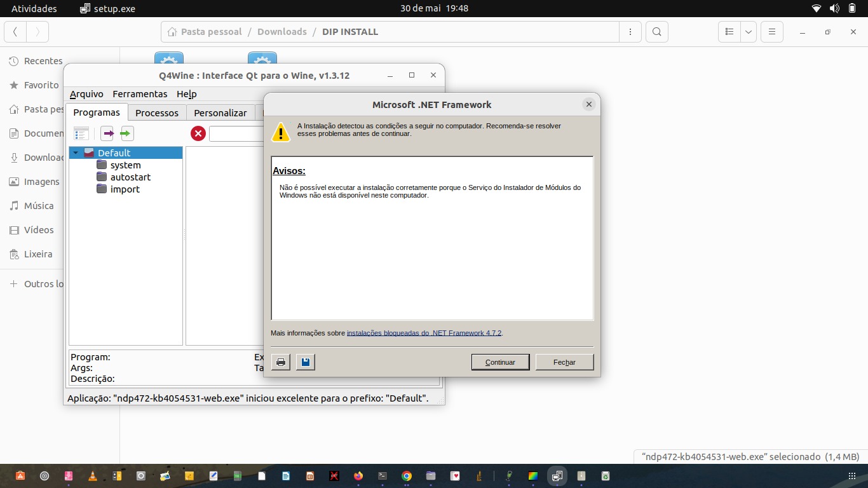Go to Pasta pessoal in the path bar
This screenshot has height=488, width=868.
[205, 32]
